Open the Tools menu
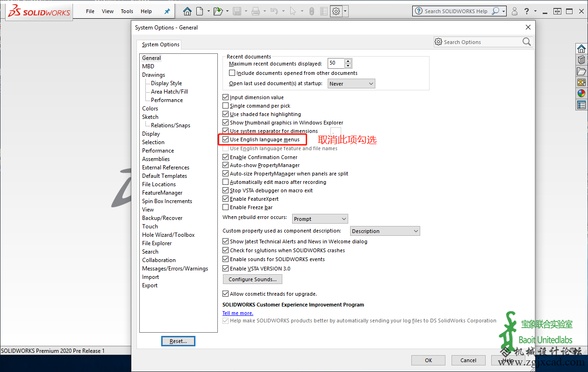588x372 pixels. (x=127, y=11)
